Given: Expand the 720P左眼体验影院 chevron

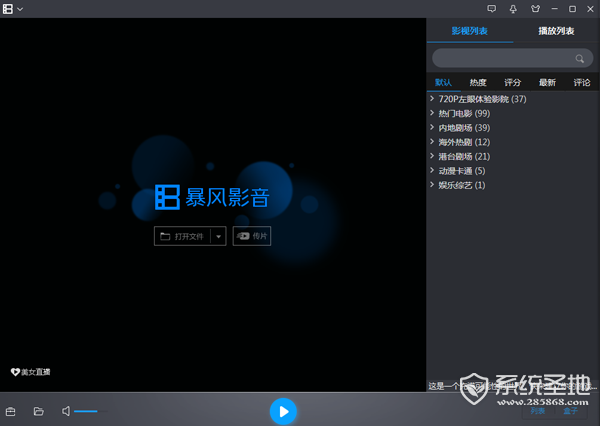Looking at the screenshot, I should tap(432, 99).
